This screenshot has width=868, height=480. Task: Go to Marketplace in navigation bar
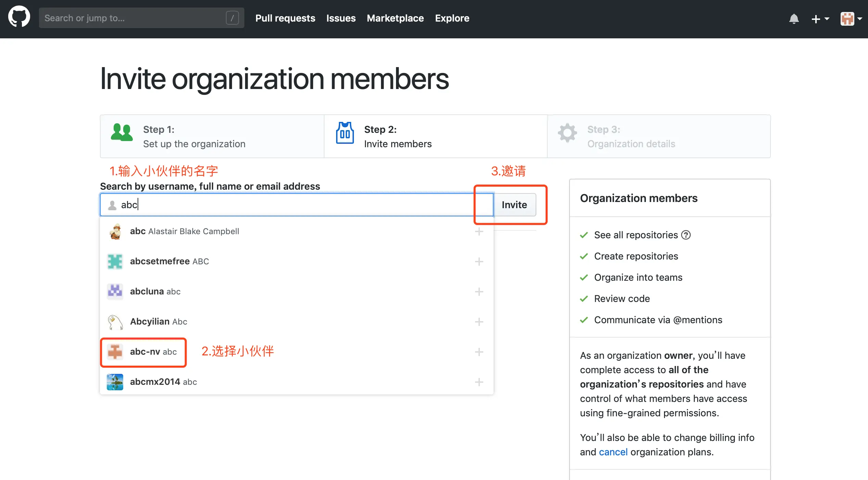point(395,18)
